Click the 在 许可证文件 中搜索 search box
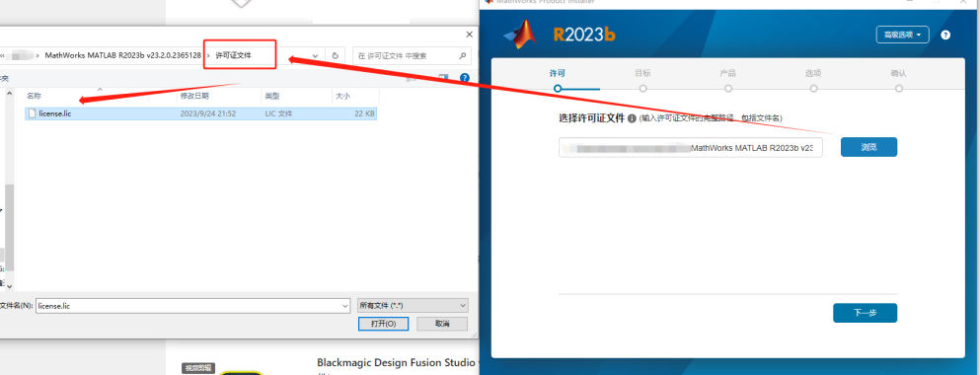Viewport: 980px width, 375px height. [x=412, y=55]
